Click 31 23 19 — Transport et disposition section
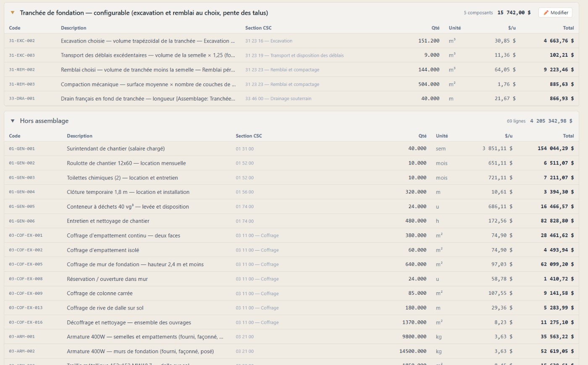The height and width of the screenshot is (365, 588). (x=294, y=55)
